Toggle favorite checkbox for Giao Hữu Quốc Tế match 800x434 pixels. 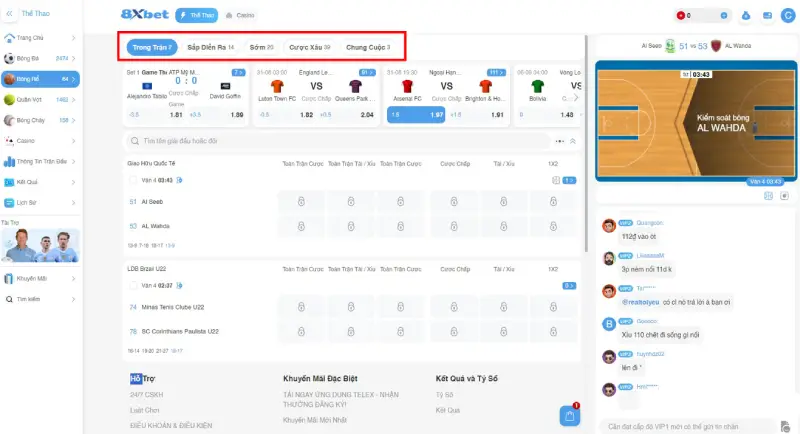point(131,180)
